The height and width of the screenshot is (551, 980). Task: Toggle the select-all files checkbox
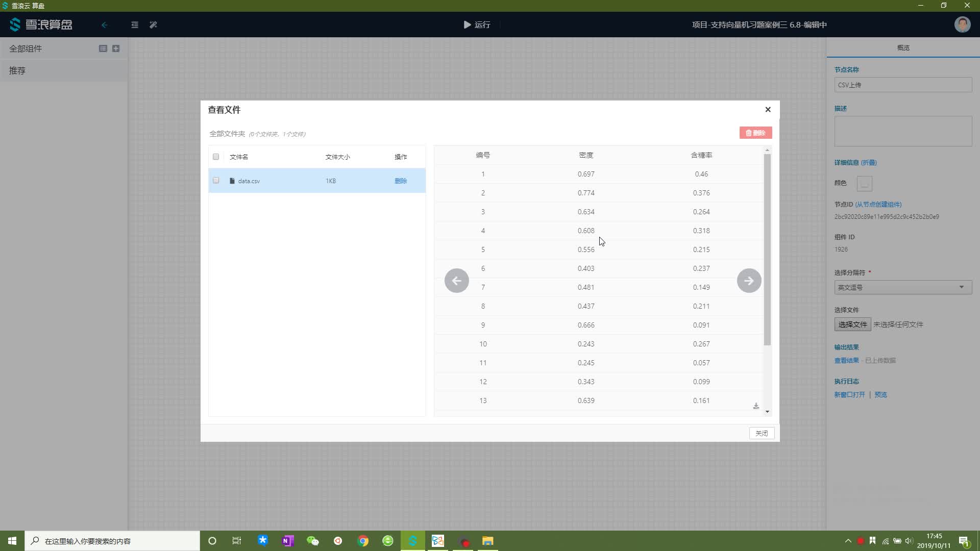[x=216, y=157]
